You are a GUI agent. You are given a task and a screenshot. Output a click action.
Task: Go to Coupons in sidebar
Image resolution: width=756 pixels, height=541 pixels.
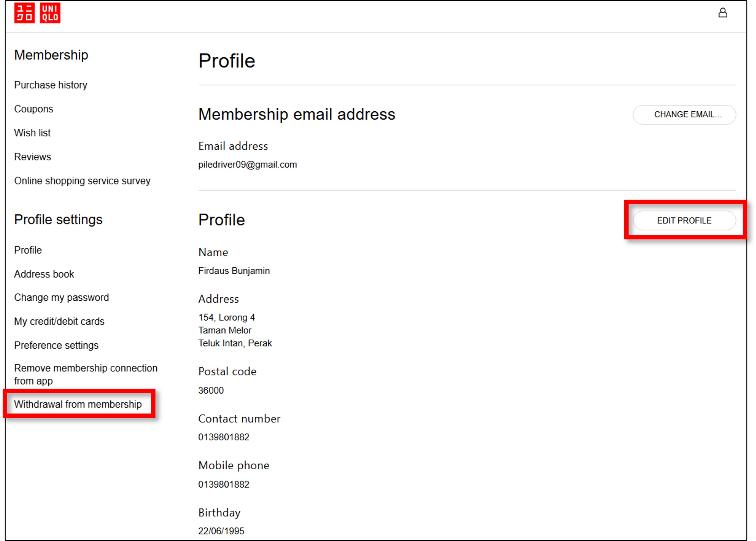[x=34, y=109]
